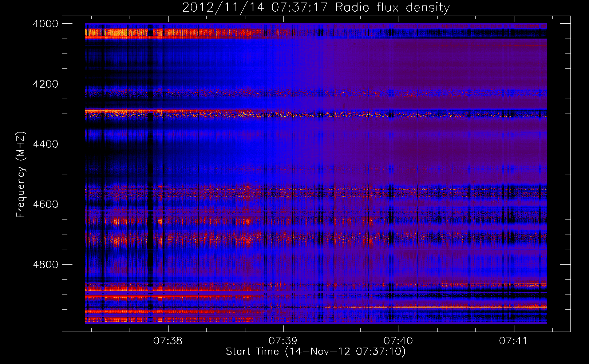Screen dimensions: 589x364
Task: Click the 4600 frequency tick label
Action: coord(46,204)
